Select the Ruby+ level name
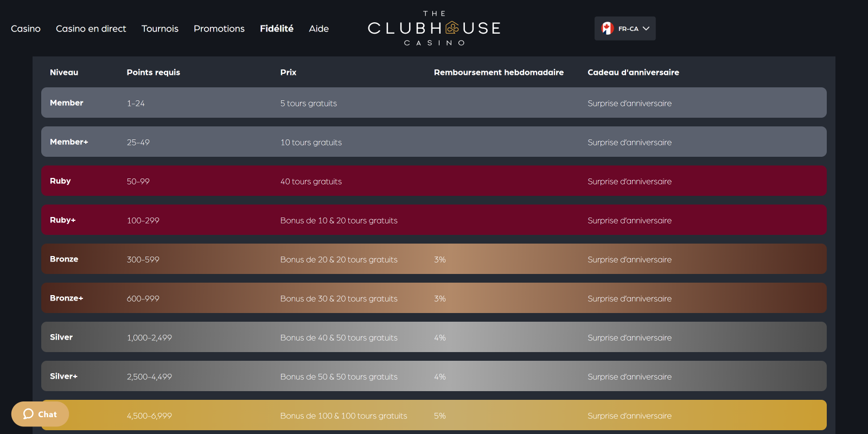The width and height of the screenshot is (868, 434). (x=63, y=220)
